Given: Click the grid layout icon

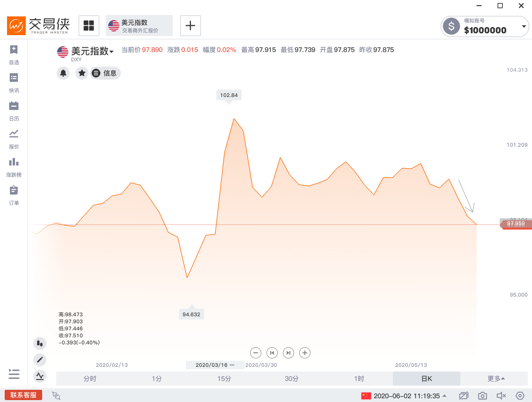Looking at the screenshot, I should click(x=89, y=25).
